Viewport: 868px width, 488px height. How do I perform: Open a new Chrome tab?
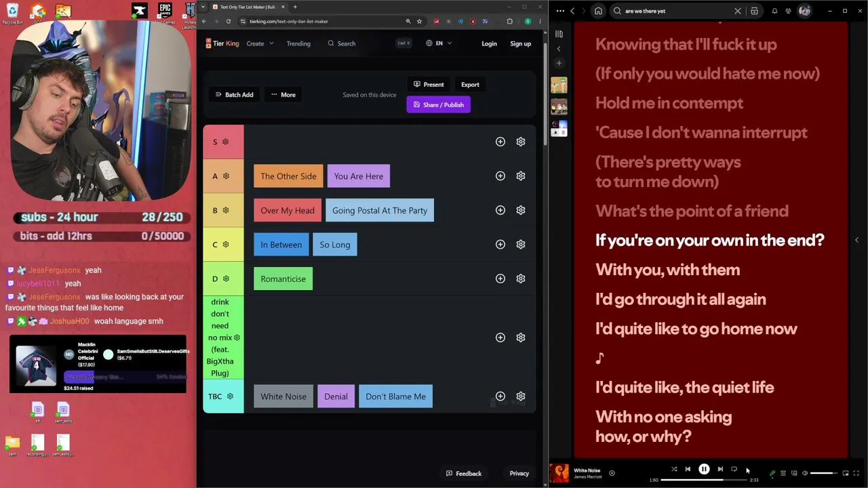[295, 7]
